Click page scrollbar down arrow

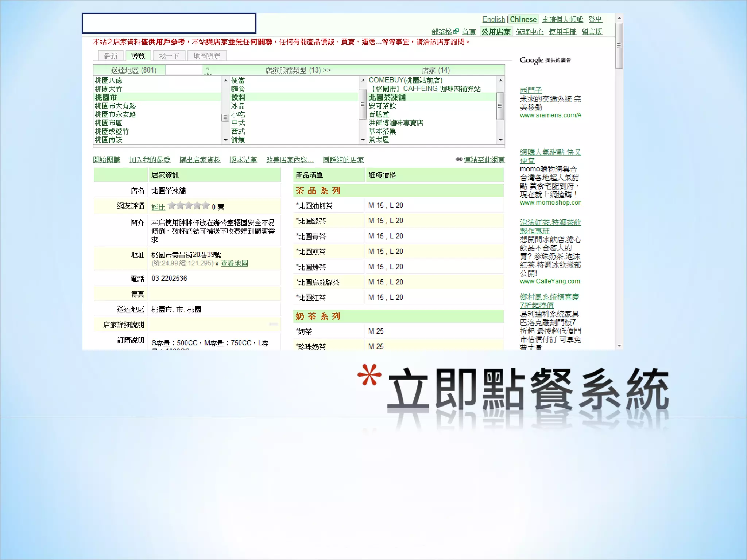pos(619,346)
